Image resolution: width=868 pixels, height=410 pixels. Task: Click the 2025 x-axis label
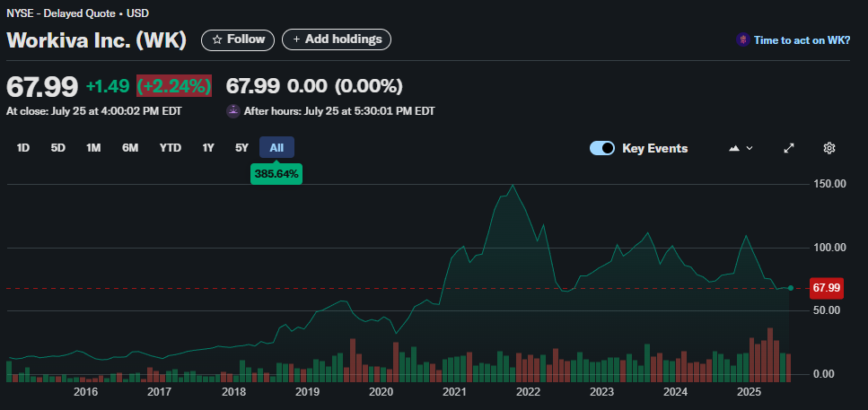tap(750, 392)
